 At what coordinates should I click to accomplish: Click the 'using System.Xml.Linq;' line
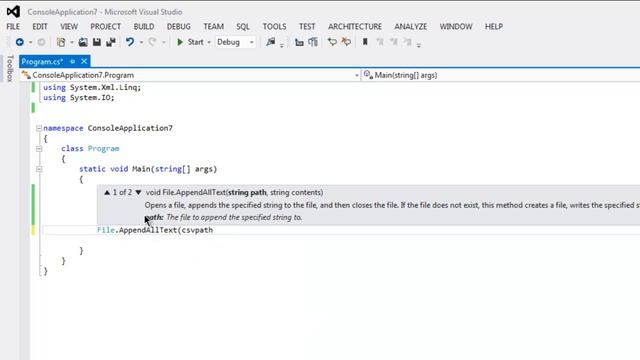click(x=92, y=87)
